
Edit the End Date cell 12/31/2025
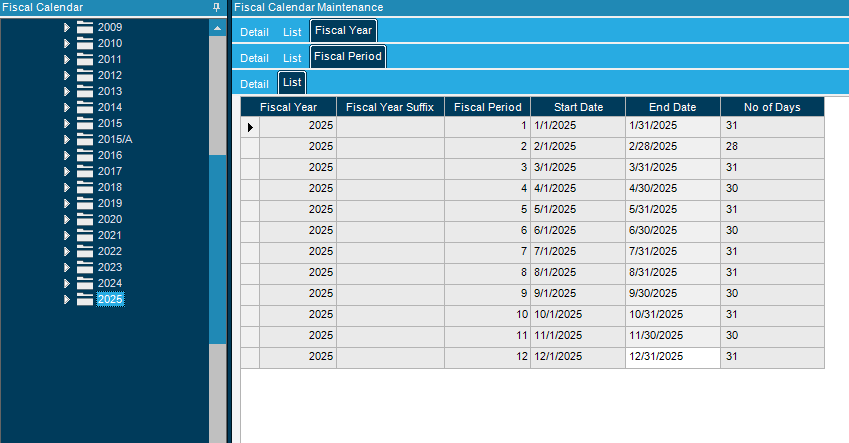pos(673,358)
